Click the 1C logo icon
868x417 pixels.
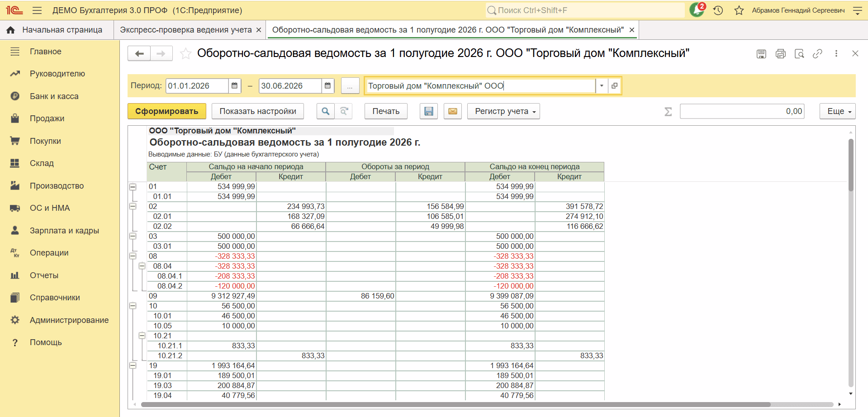click(x=14, y=10)
